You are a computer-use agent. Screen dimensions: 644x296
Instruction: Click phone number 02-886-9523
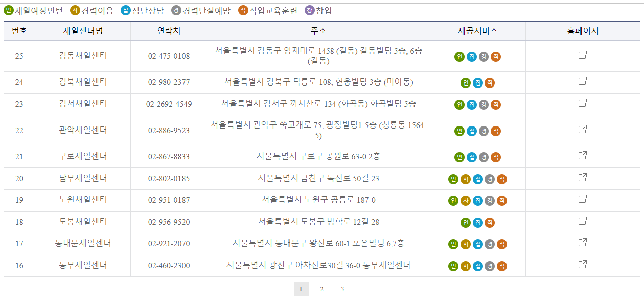[x=169, y=131]
